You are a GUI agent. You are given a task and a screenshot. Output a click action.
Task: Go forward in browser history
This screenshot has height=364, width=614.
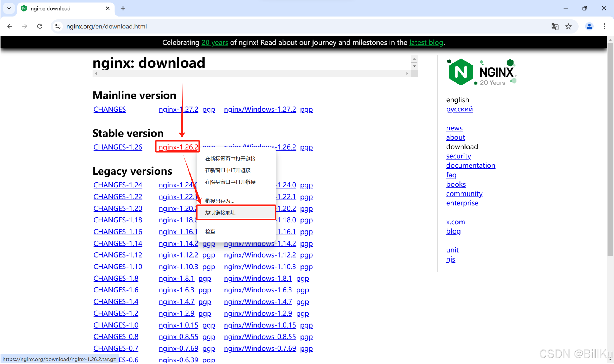tap(25, 26)
